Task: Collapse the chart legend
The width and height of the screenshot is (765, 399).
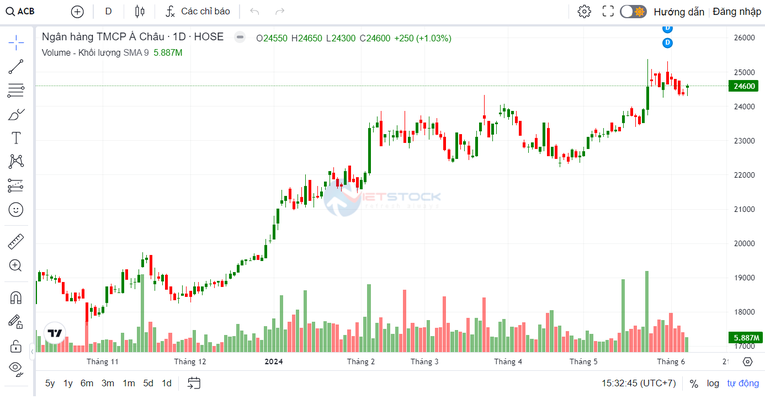Action: (x=240, y=37)
